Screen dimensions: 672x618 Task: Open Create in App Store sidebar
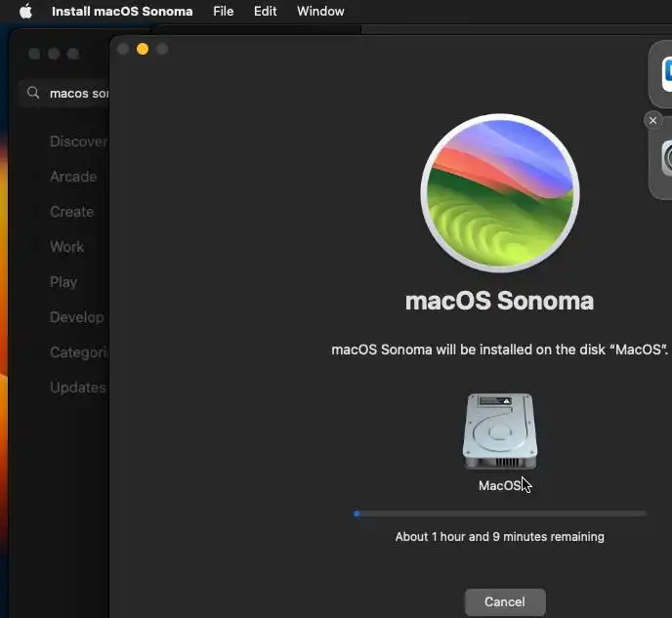tap(71, 212)
